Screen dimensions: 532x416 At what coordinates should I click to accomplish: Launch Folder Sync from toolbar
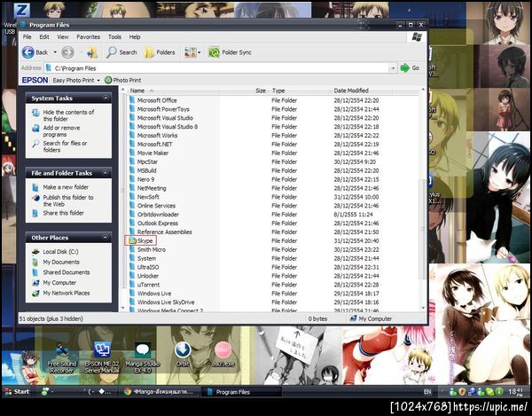click(x=230, y=52)
